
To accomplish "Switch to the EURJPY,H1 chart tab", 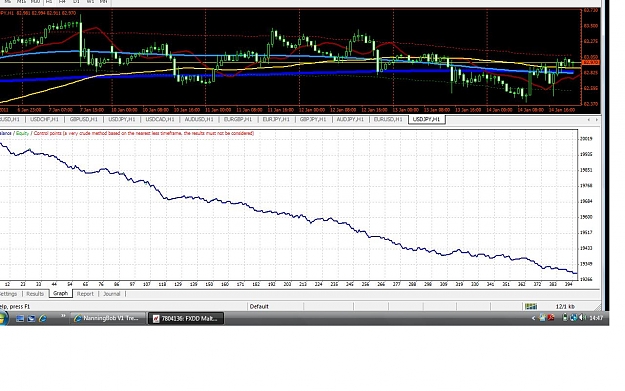I will (x=276, y=119).
